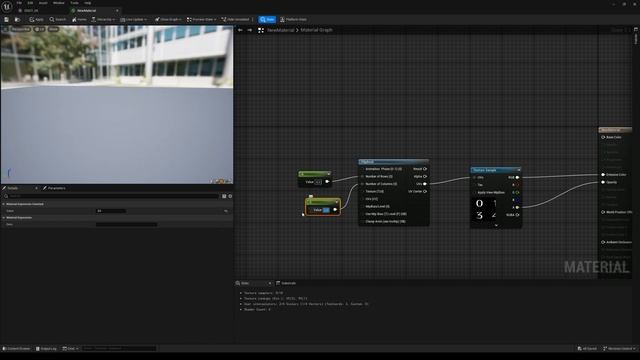Click the upper Constant node header
The height and width of the screenshot is (360, 640).
point(315,174)
